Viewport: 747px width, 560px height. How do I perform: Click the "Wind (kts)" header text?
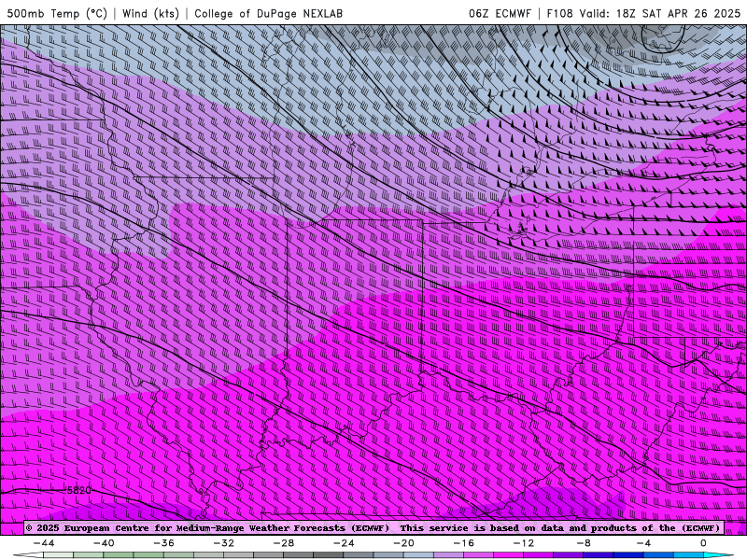point(150,13)
